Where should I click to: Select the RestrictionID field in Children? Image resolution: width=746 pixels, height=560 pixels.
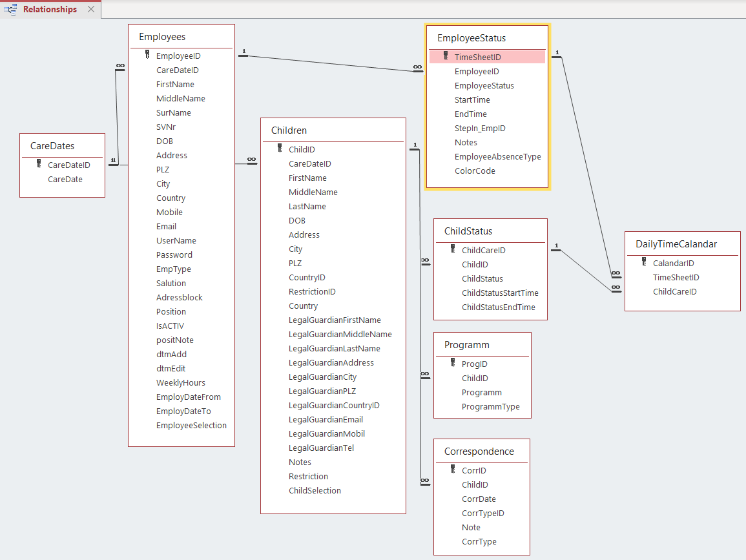tap(312, 292)
